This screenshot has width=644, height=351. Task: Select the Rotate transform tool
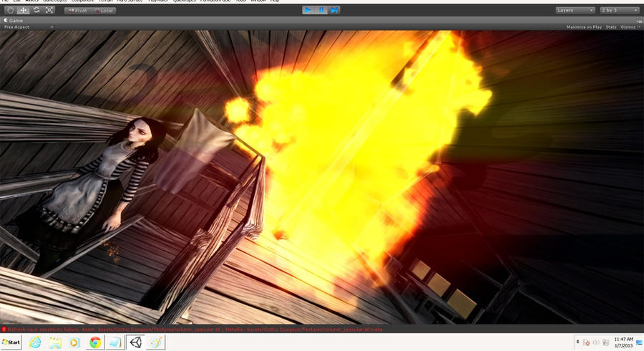point(36,10)
